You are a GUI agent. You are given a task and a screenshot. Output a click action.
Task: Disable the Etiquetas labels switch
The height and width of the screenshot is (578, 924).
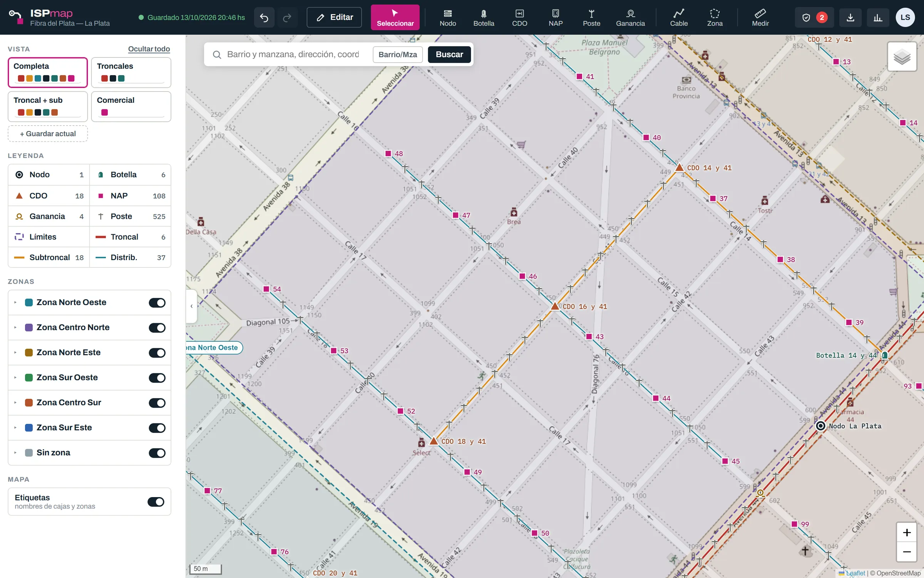click(156, 502)
